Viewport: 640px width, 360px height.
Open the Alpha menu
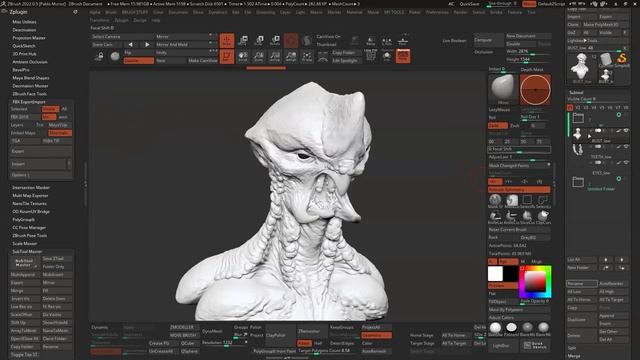pos(95,12)
